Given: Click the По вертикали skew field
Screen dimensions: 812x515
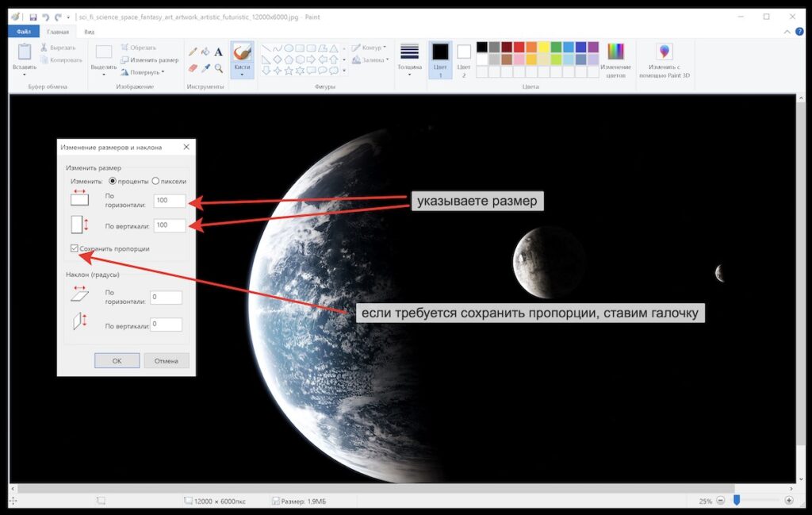Looking at the screenshot, I should pos(167,325).
